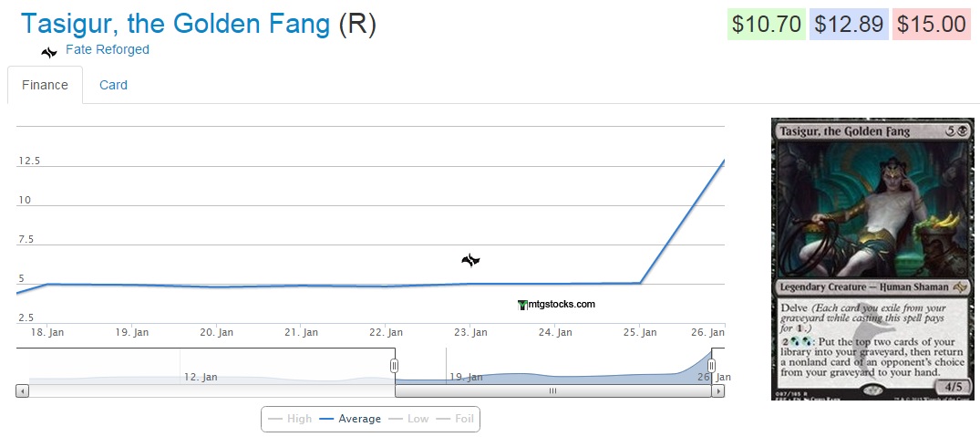The image size is (980, 437).
Task: Show the Low price series in legend
Action: pyautogui.click(x=408, y=419)
